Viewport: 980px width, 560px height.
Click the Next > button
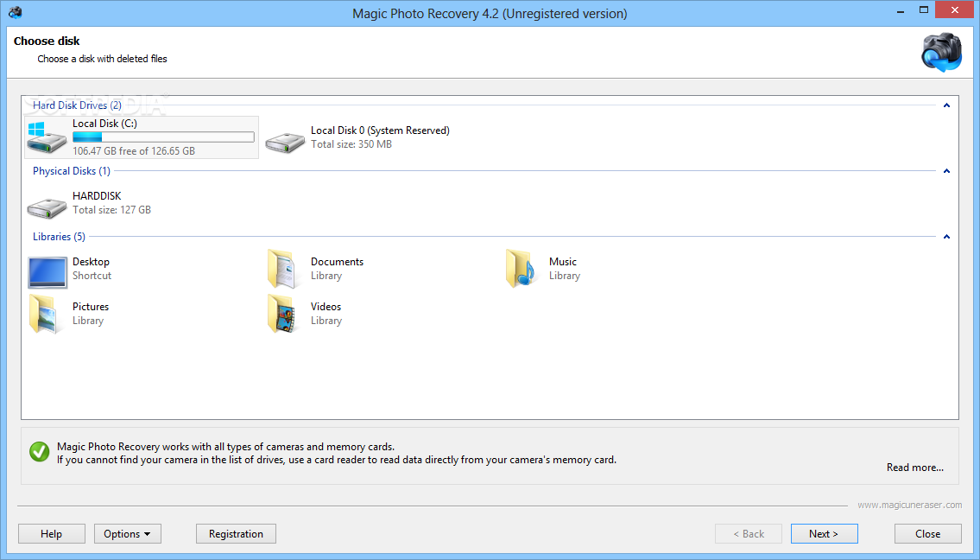824,534
